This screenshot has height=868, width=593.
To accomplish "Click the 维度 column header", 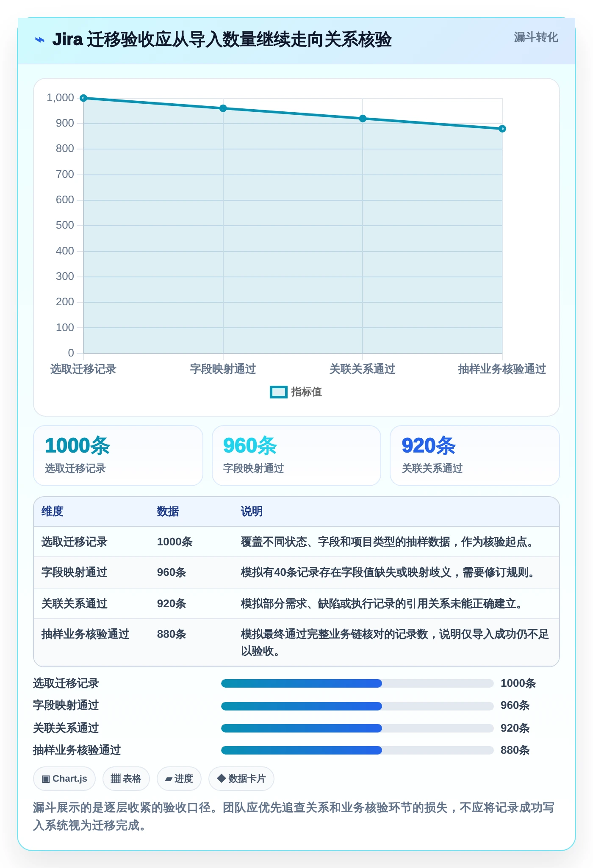I will click(53, 511).
